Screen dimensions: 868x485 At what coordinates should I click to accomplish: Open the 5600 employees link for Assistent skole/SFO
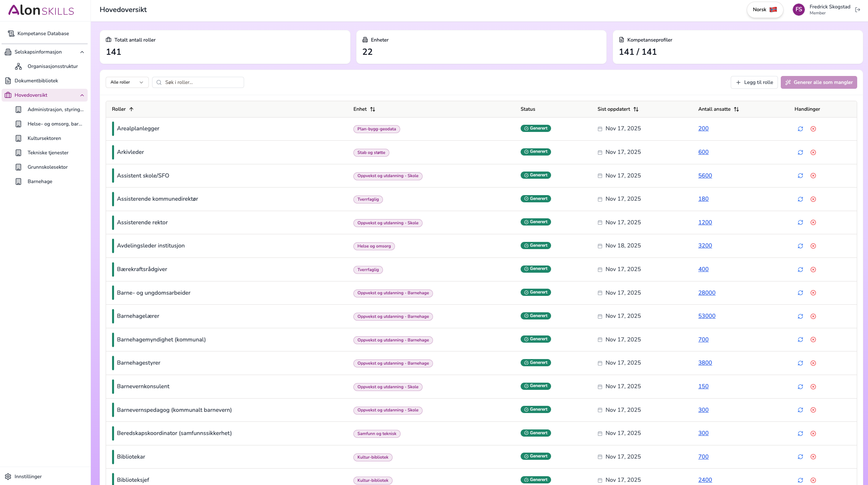coord(705,176)
